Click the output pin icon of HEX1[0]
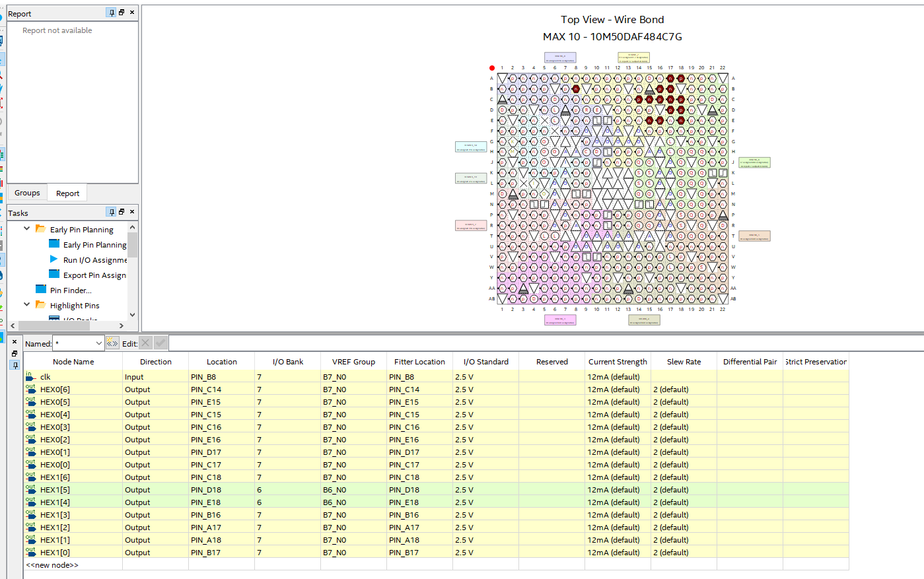This screenshot has width=924, height=579. tap(30, 552)
